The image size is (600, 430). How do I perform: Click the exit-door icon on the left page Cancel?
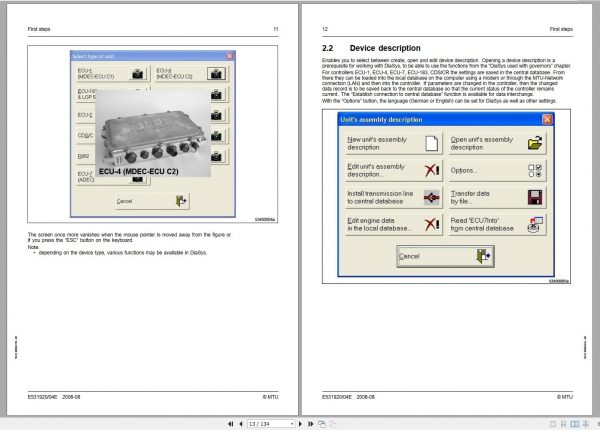[181, 201]
